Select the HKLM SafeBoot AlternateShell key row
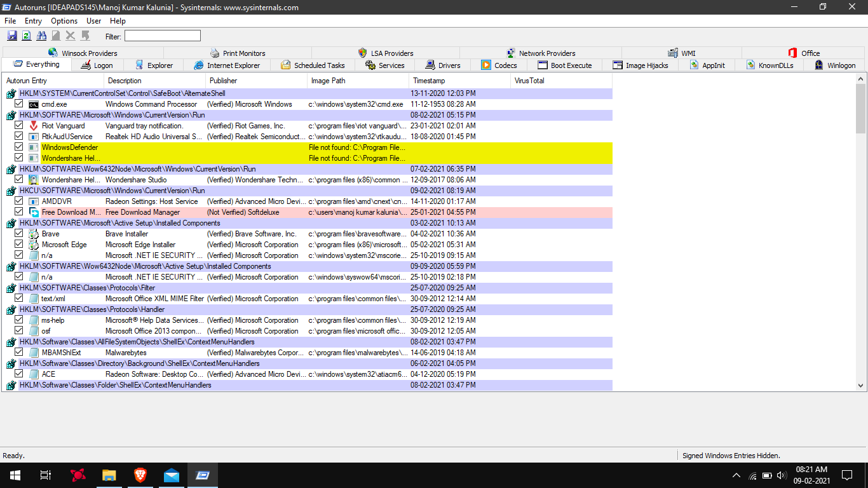This screenshot has height=488, width=868. point(308,93)
